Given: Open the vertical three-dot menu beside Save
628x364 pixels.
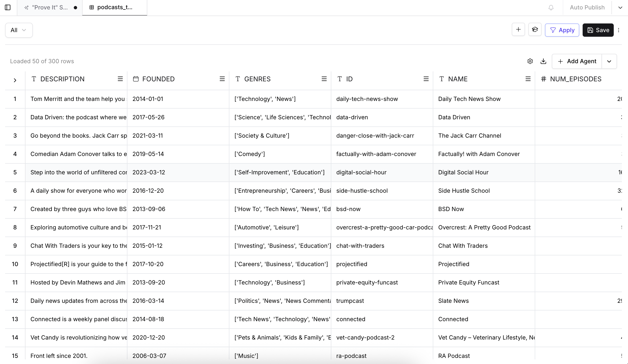Looking at the screenshot, I should [x=619, y=30].
